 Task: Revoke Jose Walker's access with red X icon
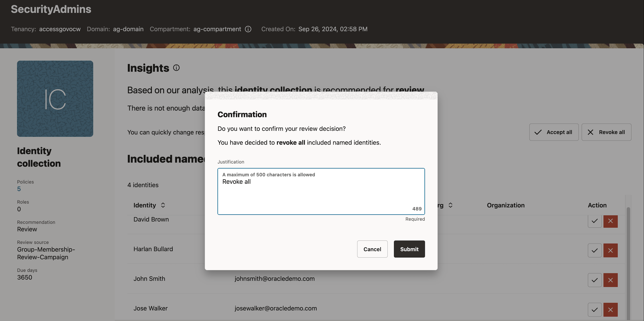(x=611, y=309)
